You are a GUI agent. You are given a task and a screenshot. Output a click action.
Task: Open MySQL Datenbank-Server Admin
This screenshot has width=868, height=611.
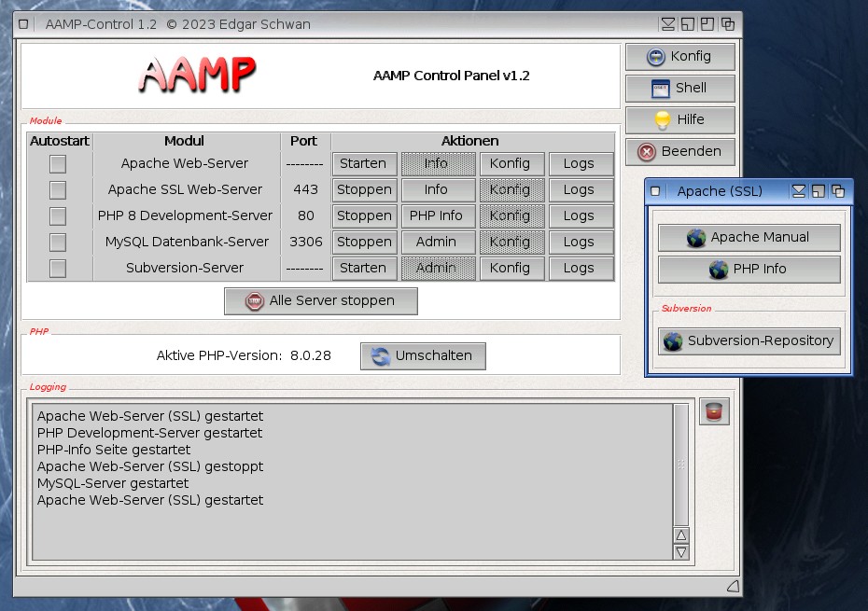(x=437, y=243)
